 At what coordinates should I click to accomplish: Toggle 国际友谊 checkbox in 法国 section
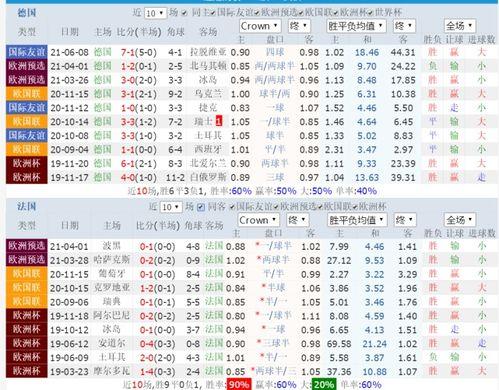[x=232, y=207]
